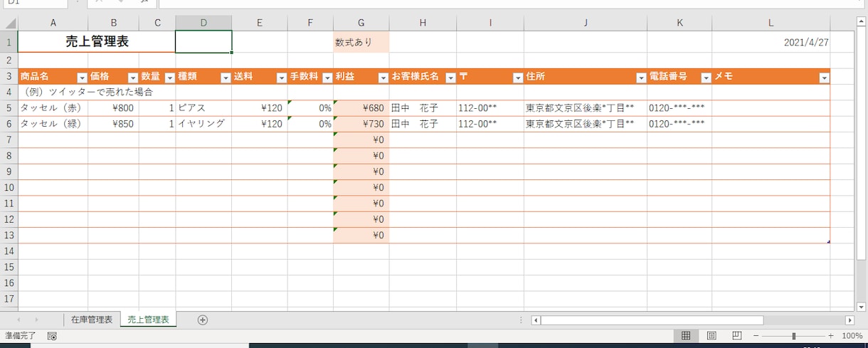Open the 住所 filter dropdown arrow

click(x=640, y=78)
